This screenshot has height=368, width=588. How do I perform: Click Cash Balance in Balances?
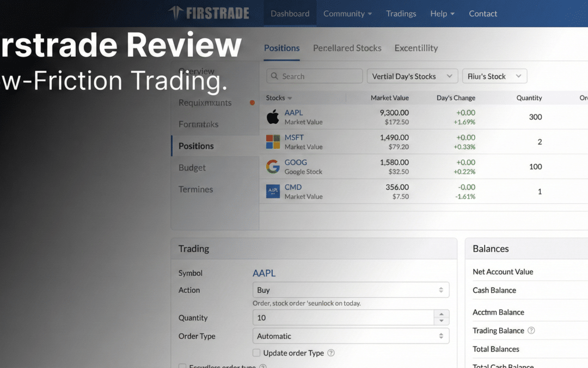click(x=494, y=290)
